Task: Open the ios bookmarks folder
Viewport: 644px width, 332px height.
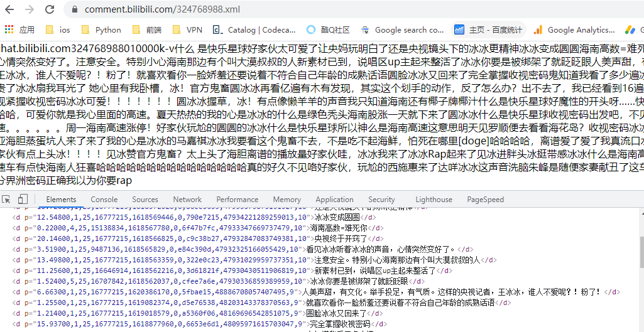Action: pos(58,30)
